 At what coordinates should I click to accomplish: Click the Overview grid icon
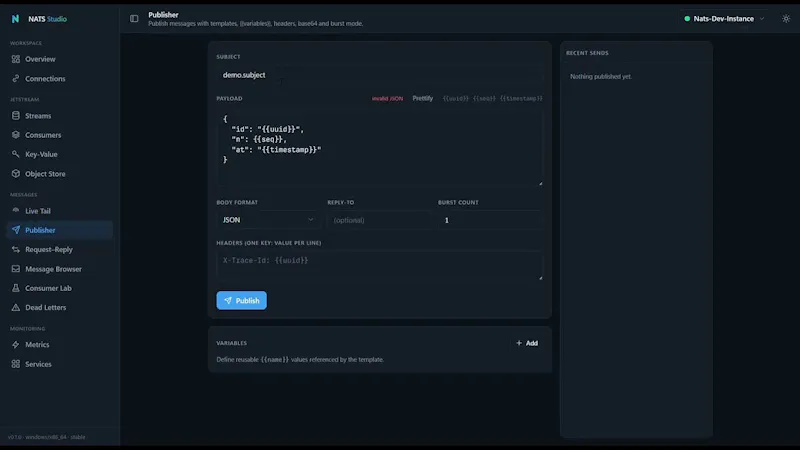[16, 59]
